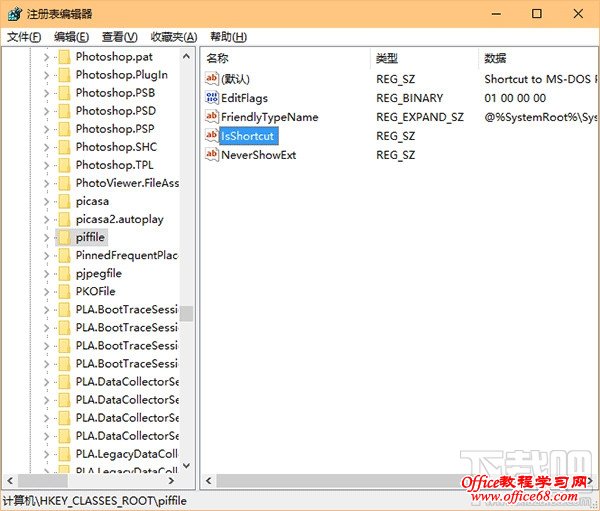Open the 帮助(H) menu

(x=228, y=37)
